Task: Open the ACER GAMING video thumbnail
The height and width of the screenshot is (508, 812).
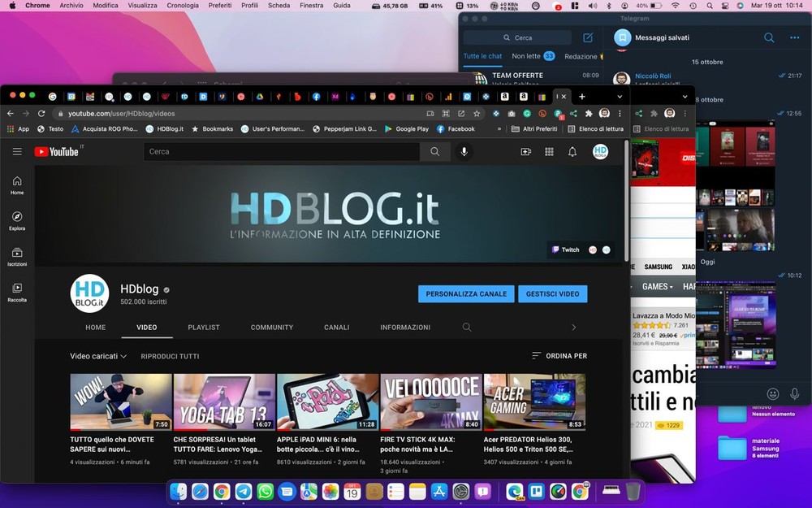Action: (x=534, y=402)
